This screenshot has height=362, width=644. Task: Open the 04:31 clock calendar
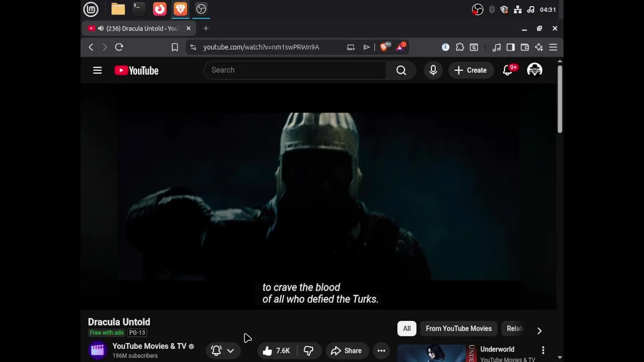(547, 10)
